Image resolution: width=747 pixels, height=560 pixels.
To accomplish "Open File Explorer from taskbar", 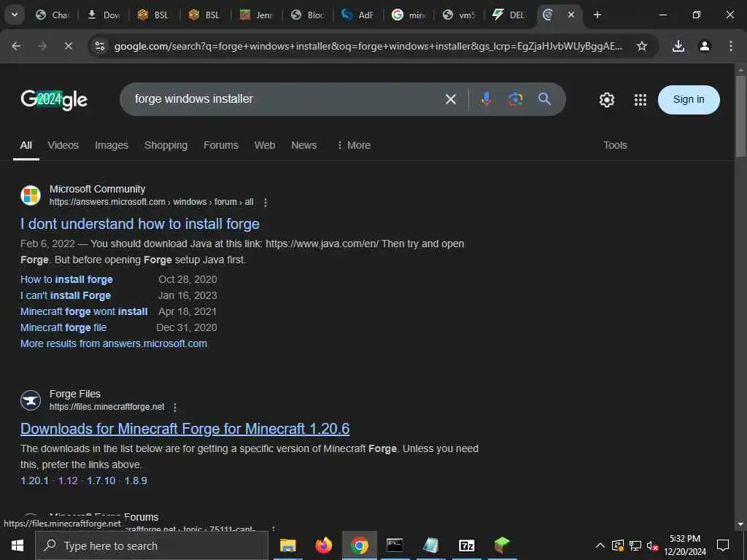I will click(287, 545).
